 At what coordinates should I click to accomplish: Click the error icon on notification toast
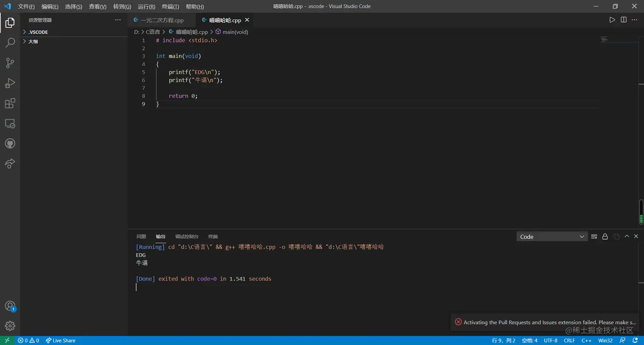point(458,322)
